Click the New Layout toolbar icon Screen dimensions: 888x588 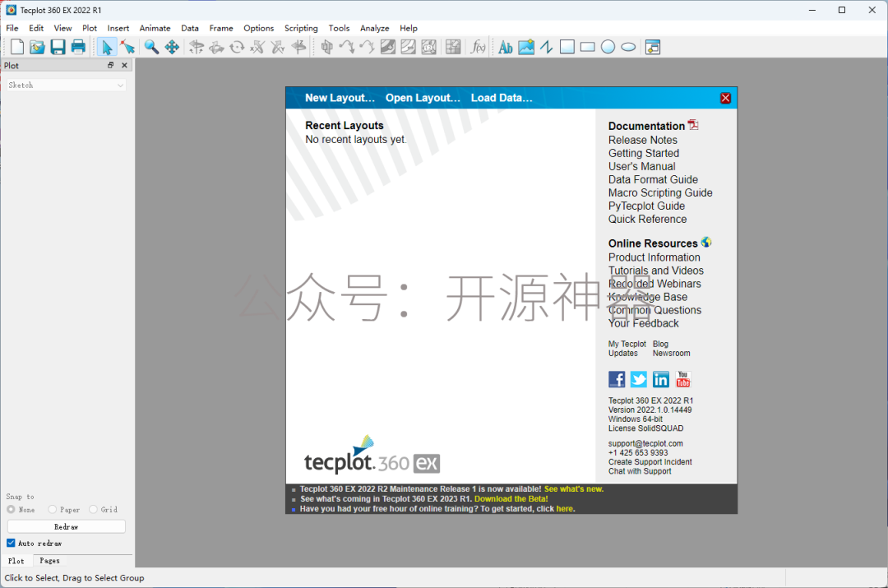[17, 47]
